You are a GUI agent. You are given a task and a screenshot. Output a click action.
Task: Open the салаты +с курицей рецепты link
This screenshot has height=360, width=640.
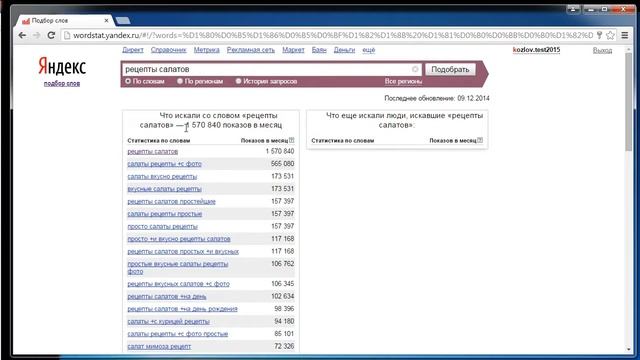pos(169,321)
